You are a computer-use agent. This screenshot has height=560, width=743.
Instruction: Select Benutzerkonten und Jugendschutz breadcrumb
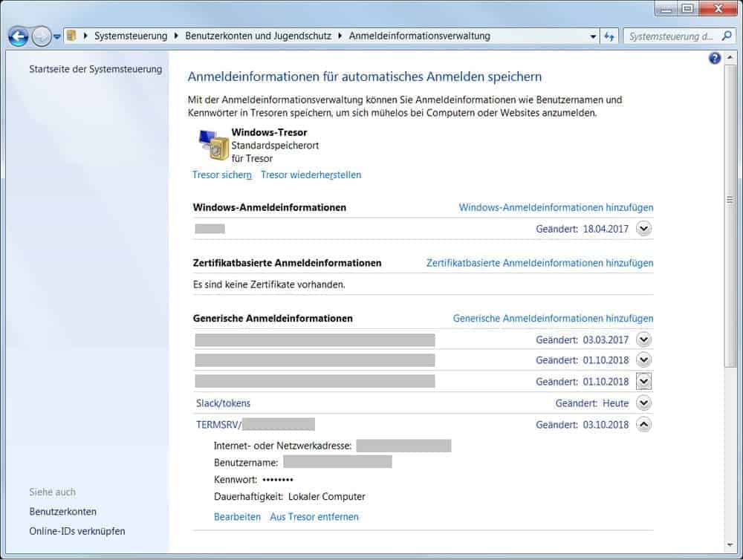(x=258, y=36)
